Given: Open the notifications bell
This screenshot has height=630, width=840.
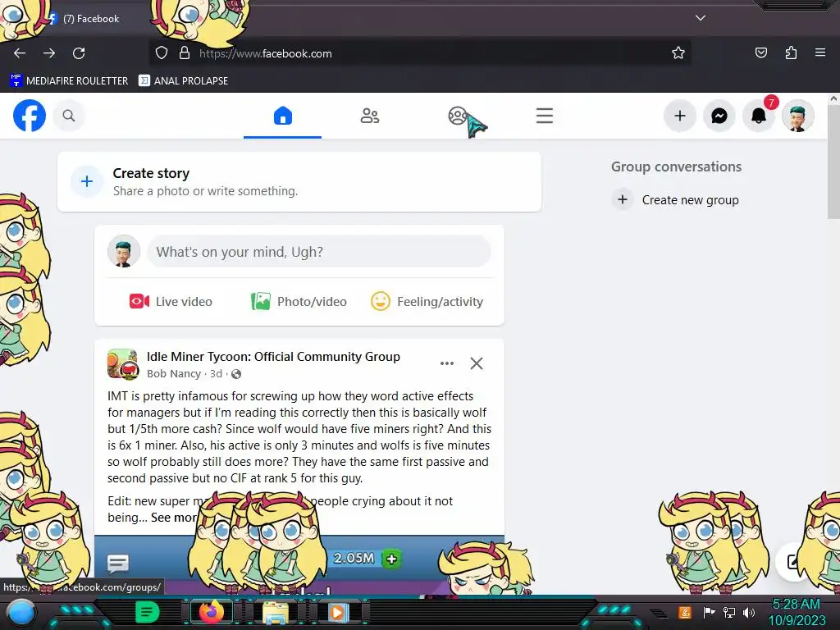Looking at the screenshot, I should [759, 116].
